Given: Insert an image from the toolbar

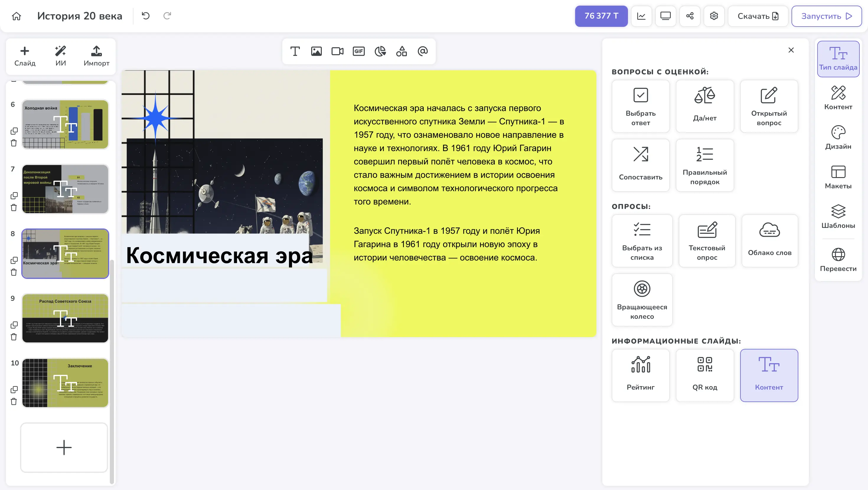Looking at the screenshot, I should (x=316, y=51).
